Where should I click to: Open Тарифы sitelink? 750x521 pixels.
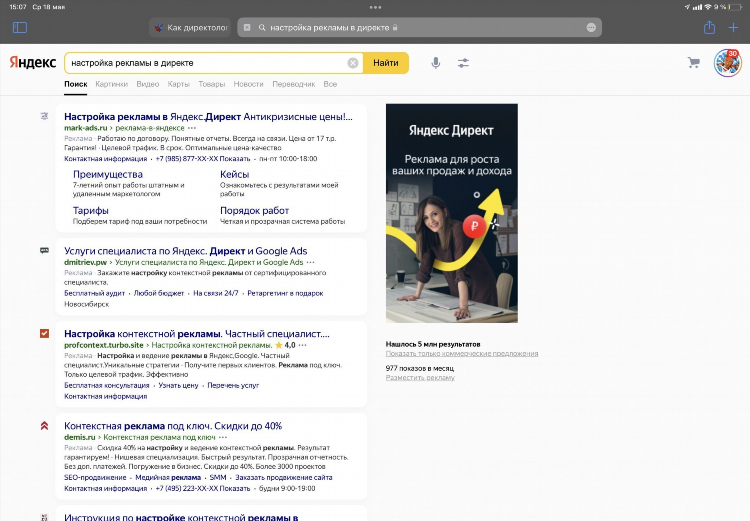(x=90, y=211)
